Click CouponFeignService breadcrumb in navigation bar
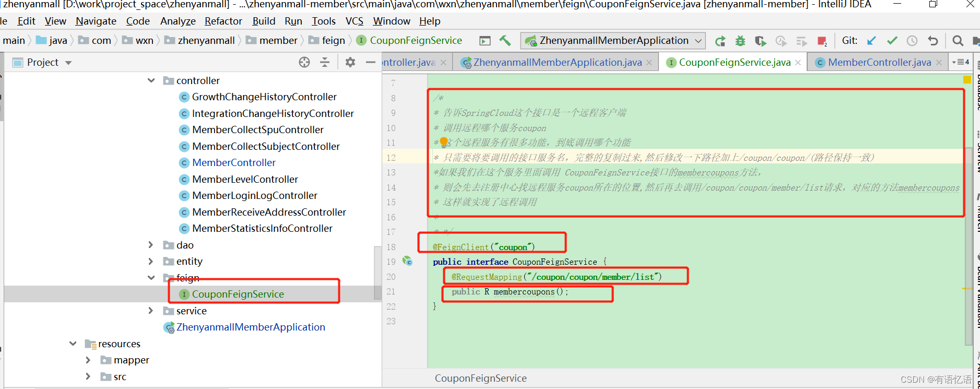The width and height of the screenshot is (980, 389). click(x=410, y=41)
